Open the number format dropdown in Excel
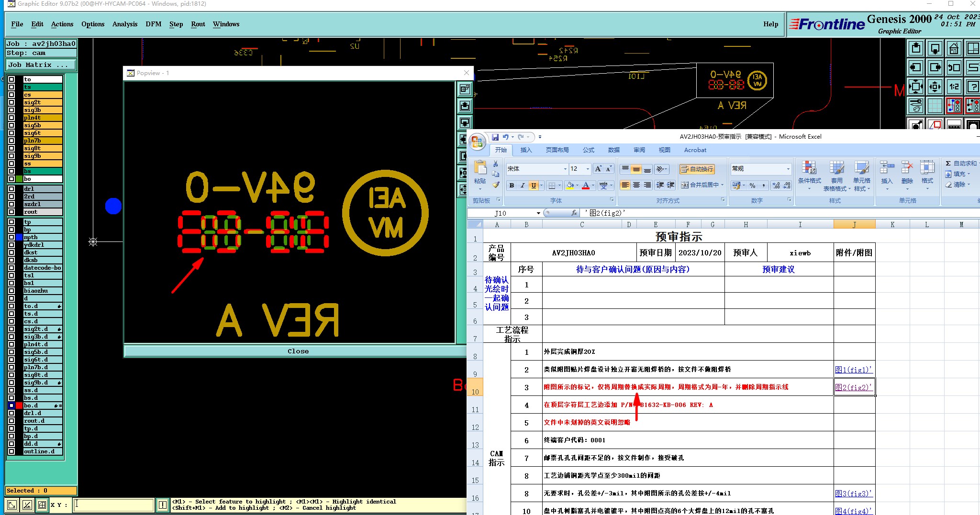 point(788,169)
